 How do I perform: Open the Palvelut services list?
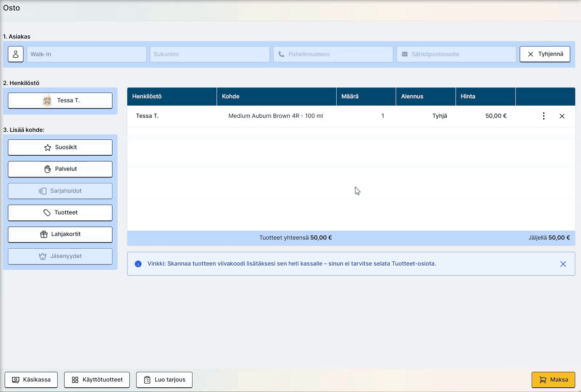tap(60, 169)
